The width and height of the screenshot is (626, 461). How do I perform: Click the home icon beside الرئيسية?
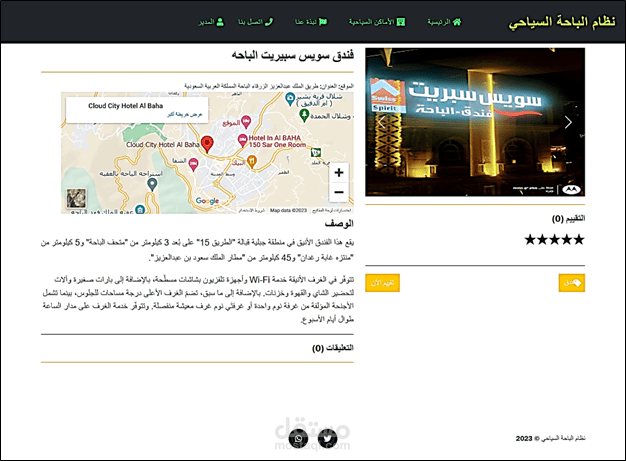click(457, 22)
